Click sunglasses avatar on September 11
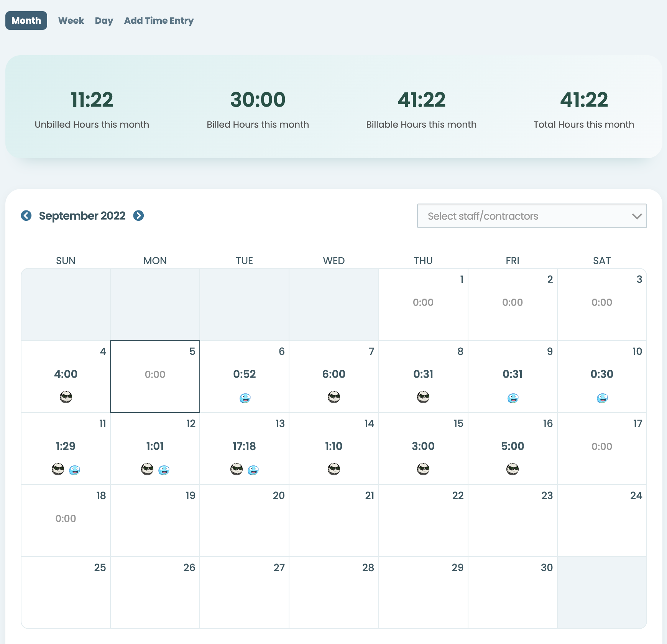This screenshot has width=667, height=644. pyautogui.click(x=58, y=469)
